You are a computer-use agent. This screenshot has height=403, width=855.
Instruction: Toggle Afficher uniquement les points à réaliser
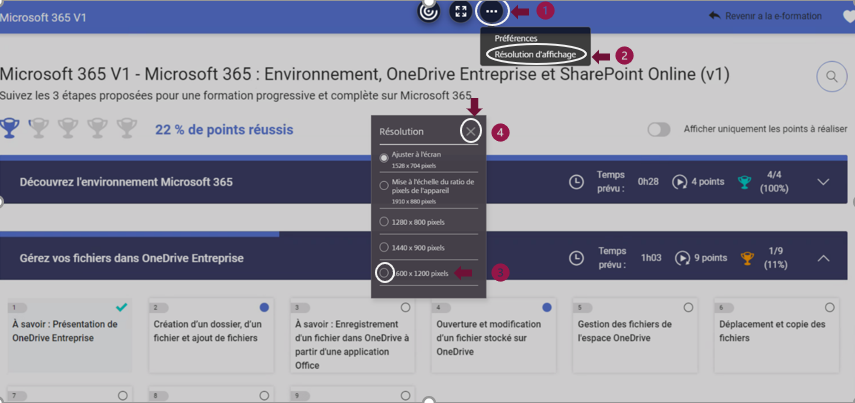pos(659,129)
